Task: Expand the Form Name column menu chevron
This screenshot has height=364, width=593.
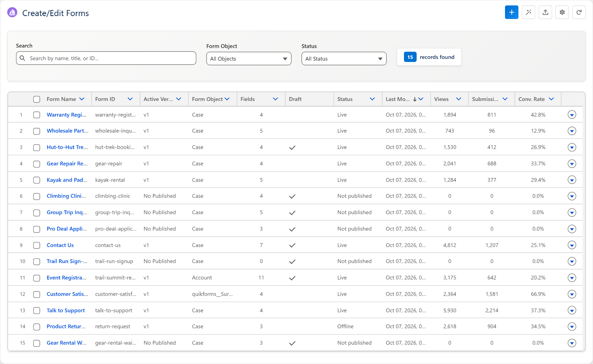Action: (81, 99)
